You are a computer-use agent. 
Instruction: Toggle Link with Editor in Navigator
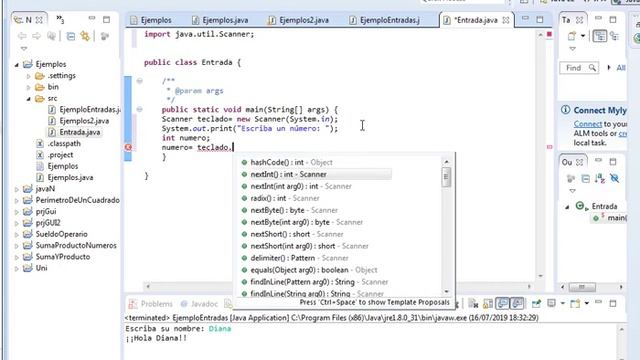point(85,36)
